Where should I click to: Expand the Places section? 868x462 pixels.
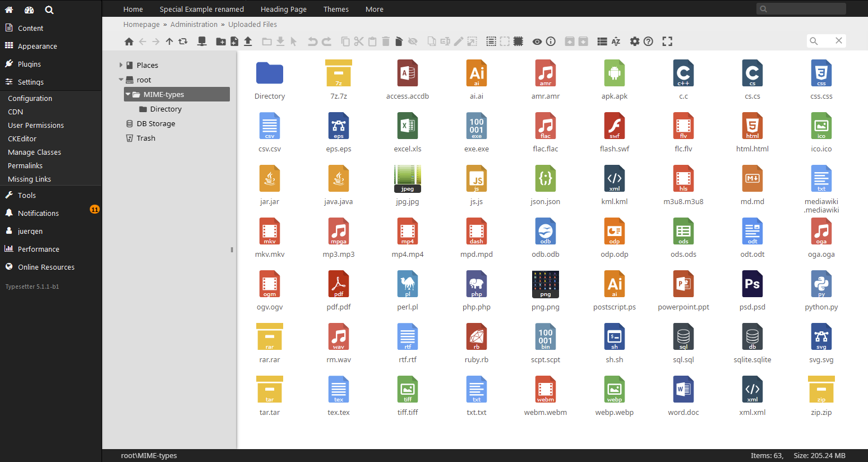click(x=120, y=64)
